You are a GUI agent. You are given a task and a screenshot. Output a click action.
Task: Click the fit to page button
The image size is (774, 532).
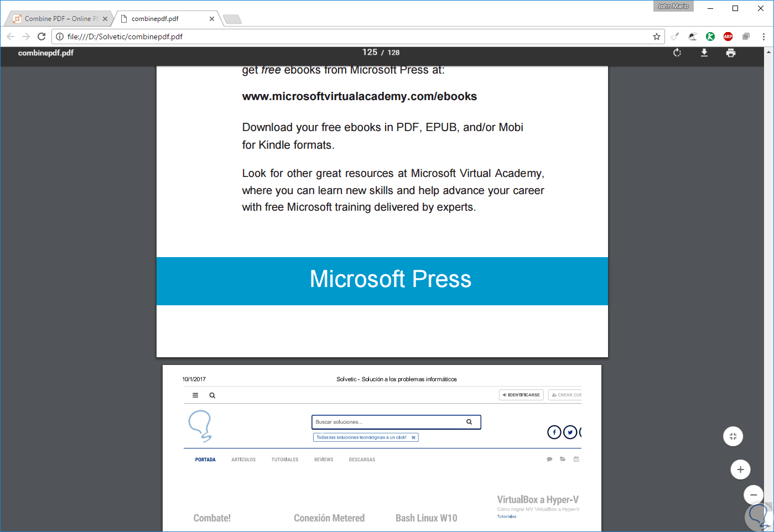point(733,436)
